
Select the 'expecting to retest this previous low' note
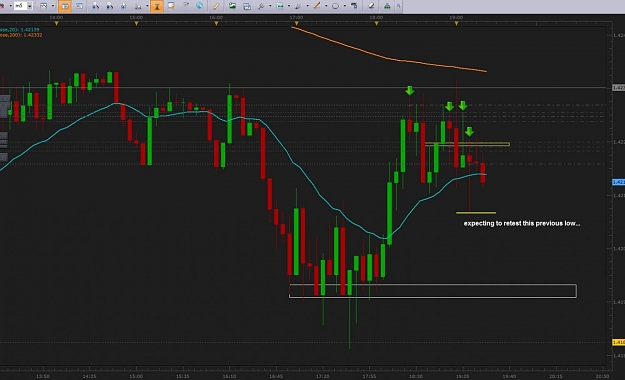[x=522, y=223]
